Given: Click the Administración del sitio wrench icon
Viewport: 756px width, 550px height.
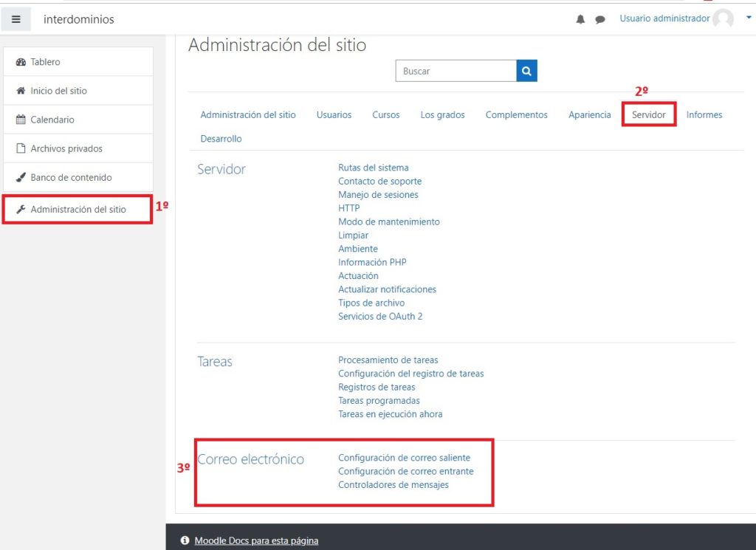Looking at the screenshot, I should 21,209.
